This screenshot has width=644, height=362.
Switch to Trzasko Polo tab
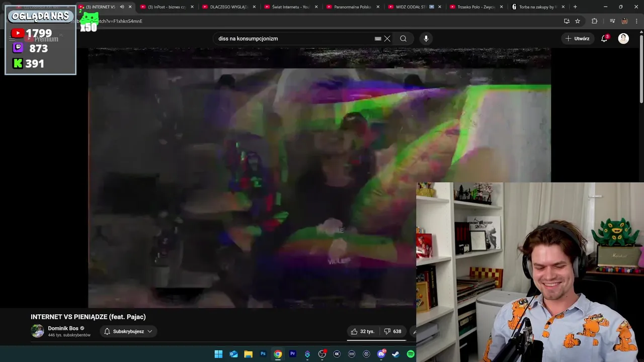click(476, 7)
